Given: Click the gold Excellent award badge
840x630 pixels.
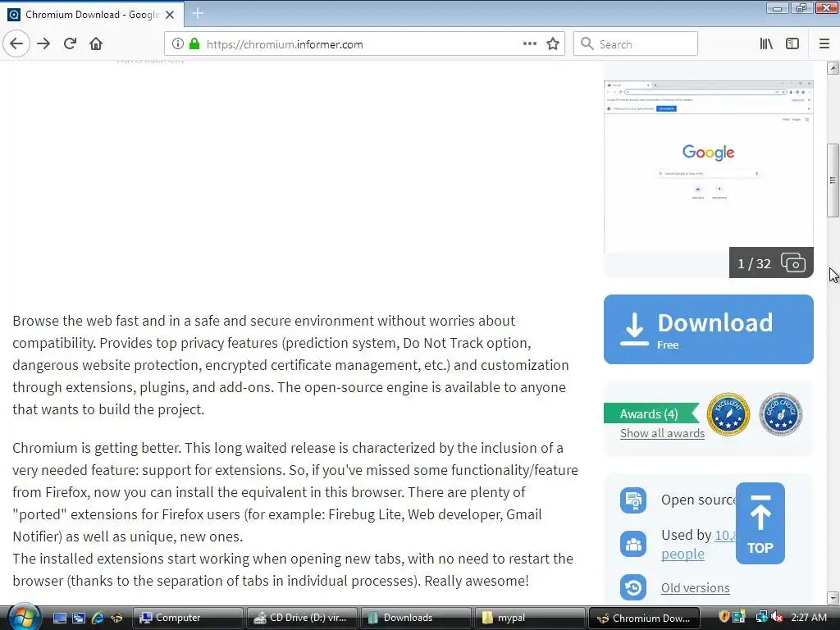Looking at the screenshot, I should [728, 414].
